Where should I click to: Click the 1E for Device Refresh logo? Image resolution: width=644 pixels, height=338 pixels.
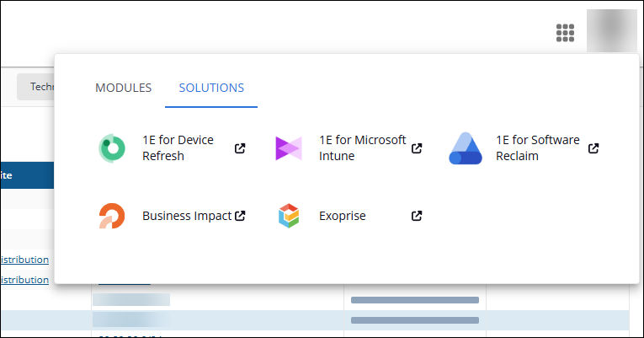111,148
